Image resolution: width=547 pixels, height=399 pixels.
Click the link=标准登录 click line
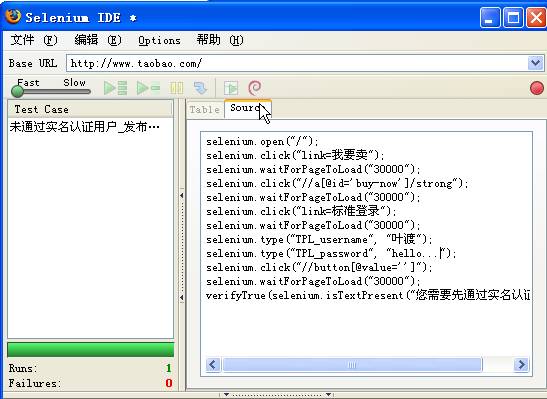pos(301,211)
